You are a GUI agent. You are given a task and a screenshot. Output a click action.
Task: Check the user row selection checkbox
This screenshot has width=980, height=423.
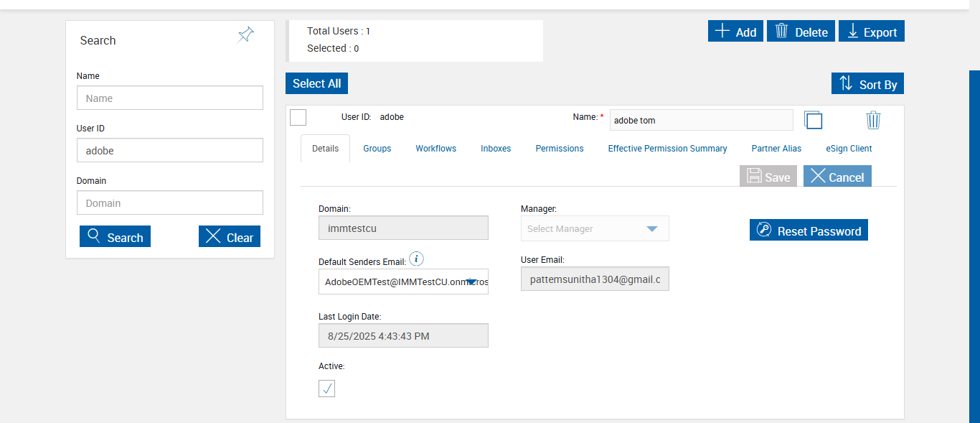298,117
